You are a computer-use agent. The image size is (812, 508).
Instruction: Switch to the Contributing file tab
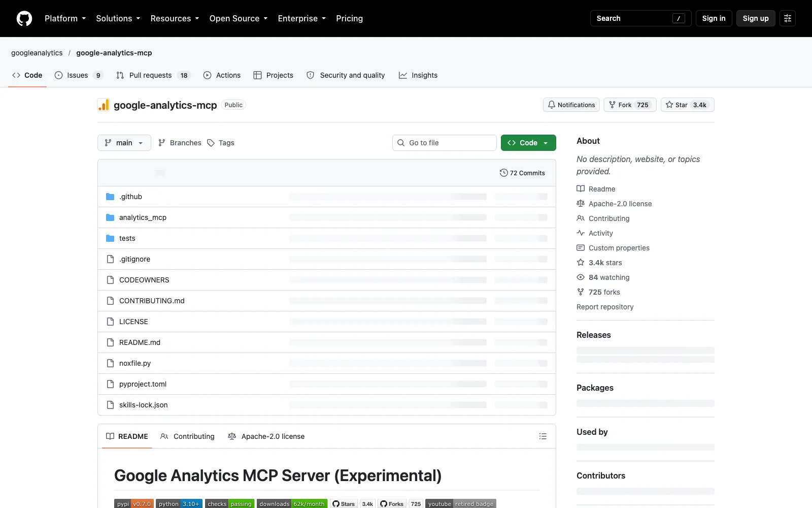187,436
